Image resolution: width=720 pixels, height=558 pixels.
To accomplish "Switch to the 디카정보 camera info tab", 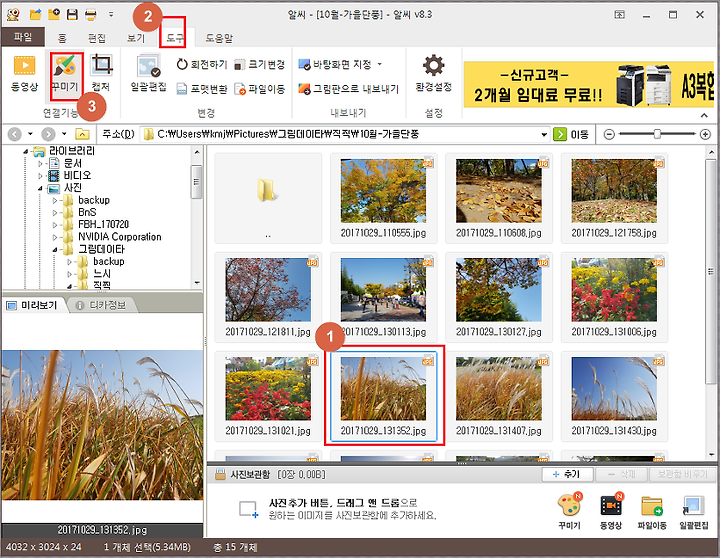I will pos(101,305).
